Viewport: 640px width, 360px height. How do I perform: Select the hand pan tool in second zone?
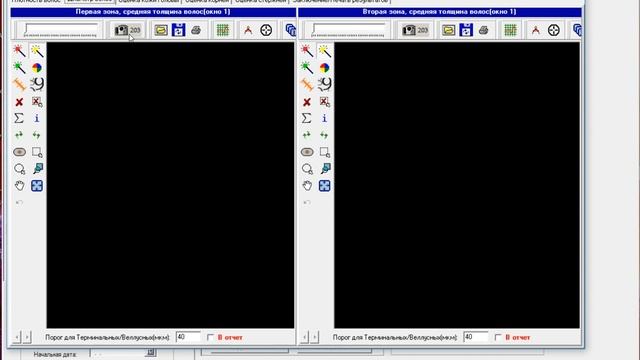pyautogui.click(x=307, y=186)
